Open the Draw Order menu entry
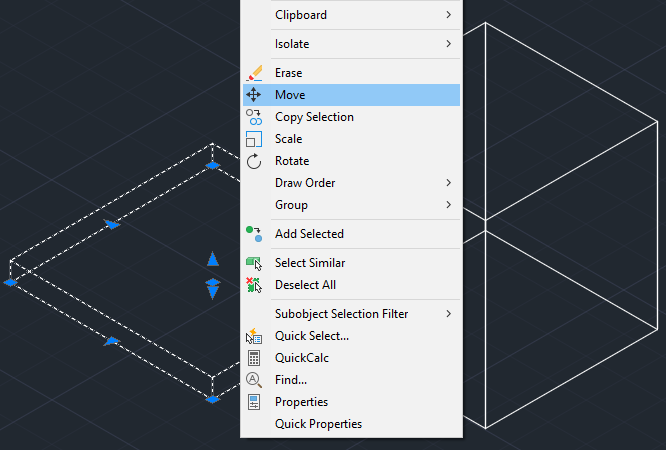666x450 pixels. tap(351, 183)
